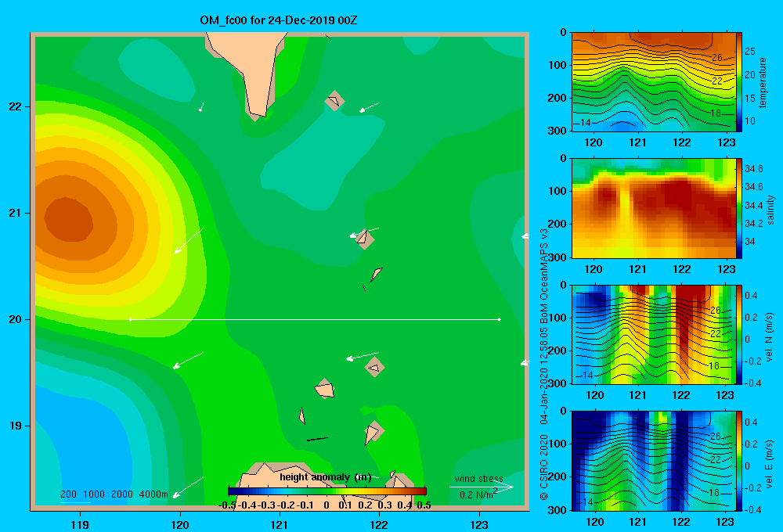
Task: Click the "wind stress" legend label
Action: (x=478, y=479)
